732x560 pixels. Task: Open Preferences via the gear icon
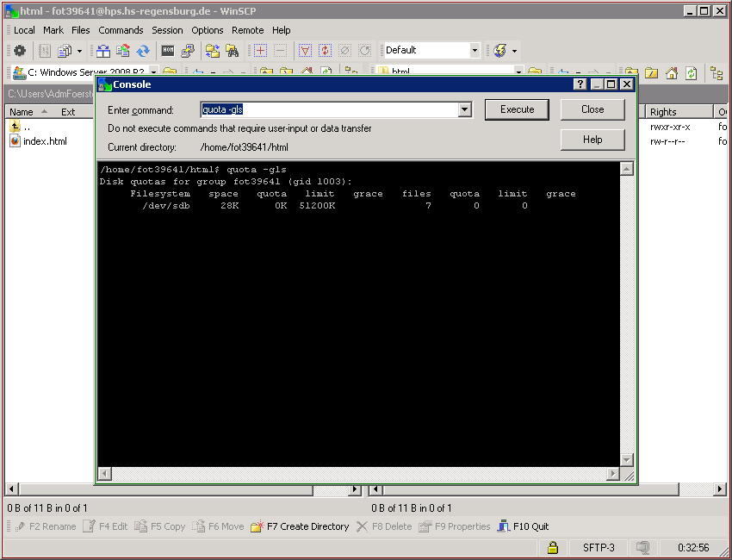click(20, 51)
